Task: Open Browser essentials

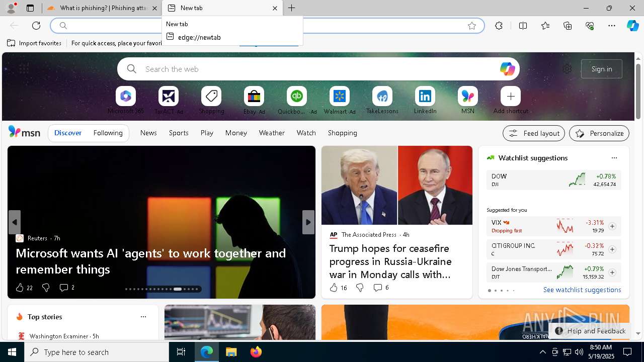Action: (x=590, y=26)
